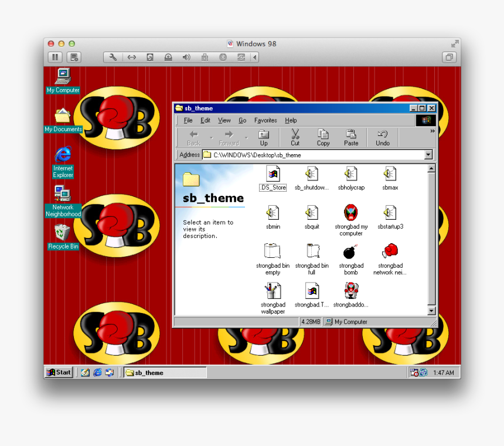This screenshot has height=446, width=504.
Task: Open the File menu
Action: click(188, 120)
